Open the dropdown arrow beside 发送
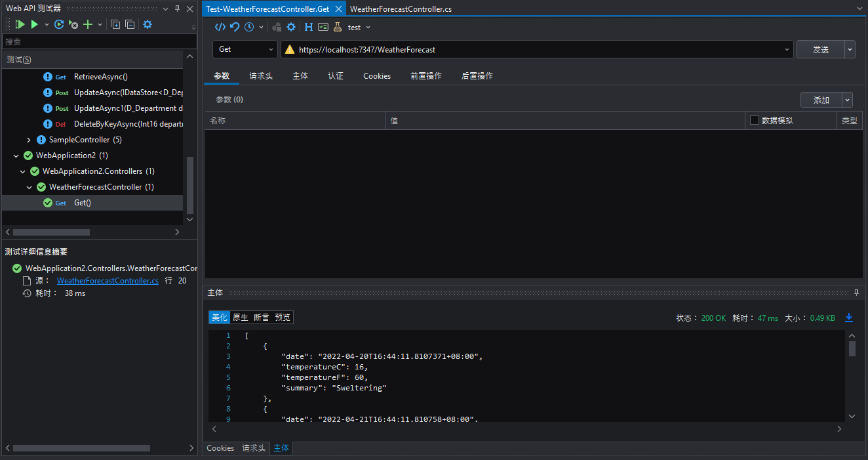Image resolution: width=868 pixels, height=460 pixels. point(850,49)
